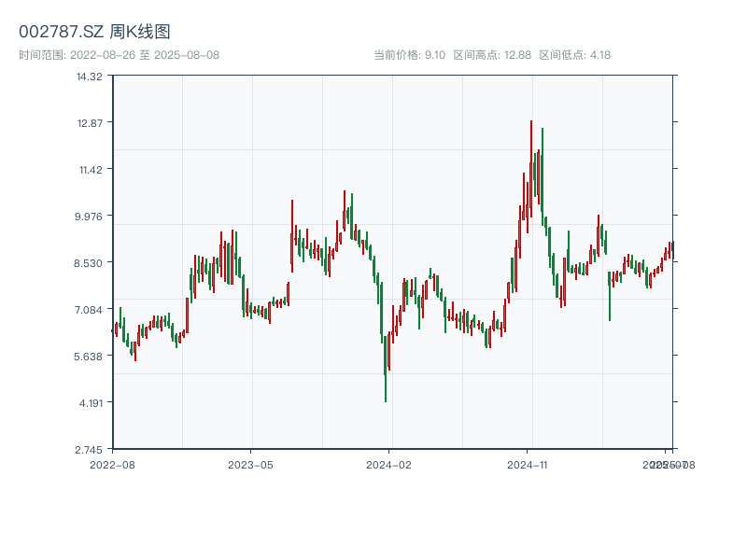Click the long green candle at the 4.18 low
The width and height of the screenshot is (747, 560).
pos(386,369)
